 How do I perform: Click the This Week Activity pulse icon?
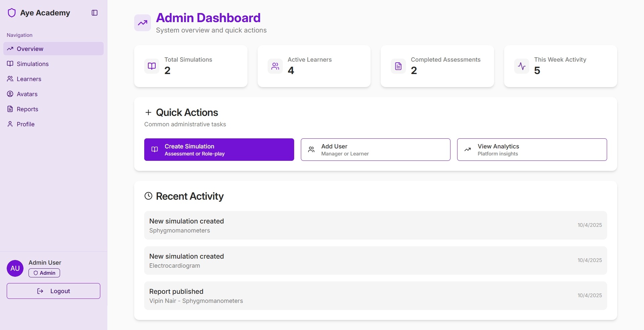(521, 66)
